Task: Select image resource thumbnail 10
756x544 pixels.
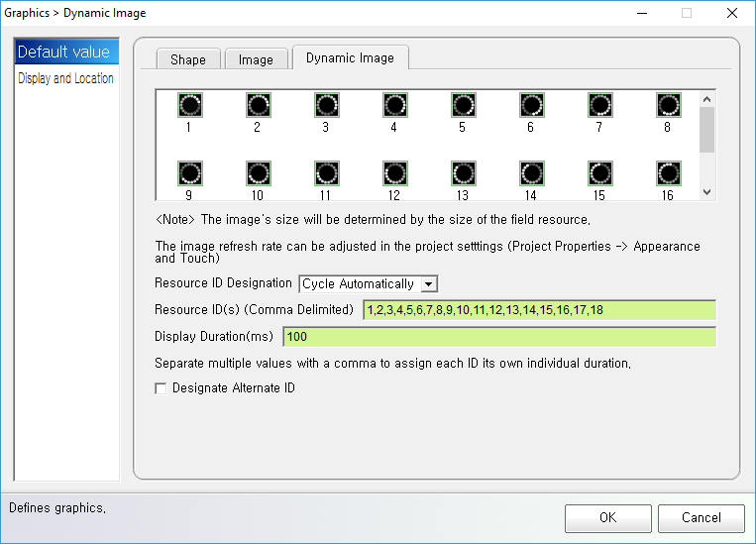Action: (257, 174)
